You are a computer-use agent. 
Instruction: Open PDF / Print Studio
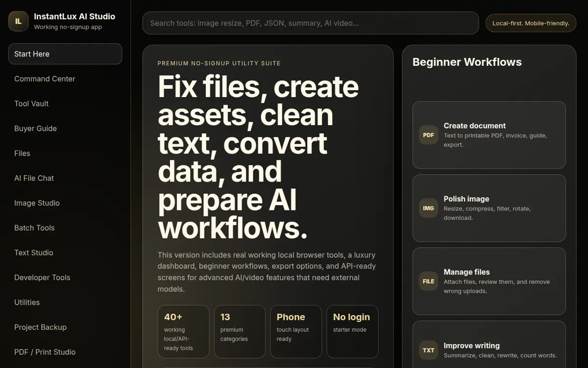pos(65,352)
